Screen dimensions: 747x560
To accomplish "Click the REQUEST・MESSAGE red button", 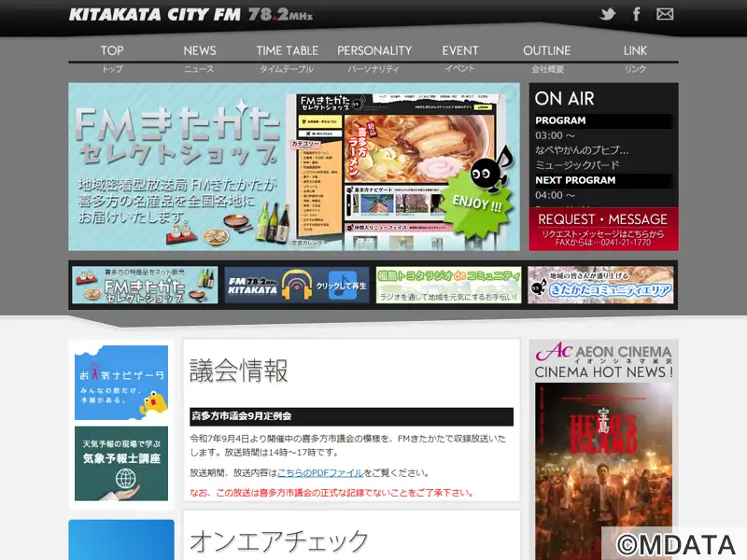I will 603,229.
